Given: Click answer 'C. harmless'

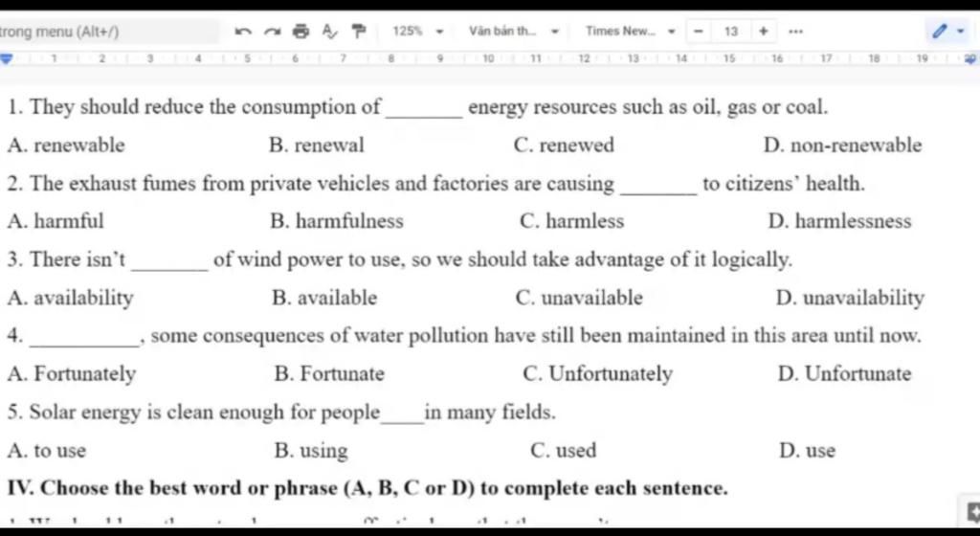Looking at the screenshot, I should pos(572,221).
